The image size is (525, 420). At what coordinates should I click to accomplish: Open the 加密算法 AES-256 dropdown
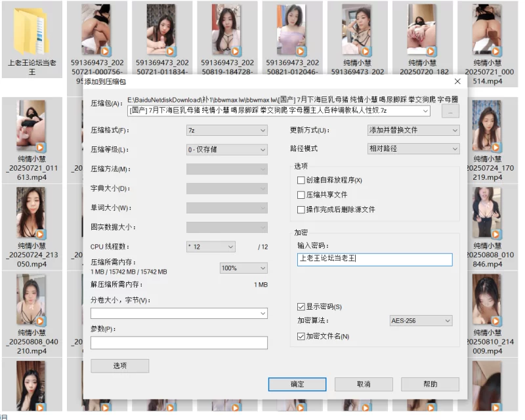pyautogui.click(x=421, y=321)
